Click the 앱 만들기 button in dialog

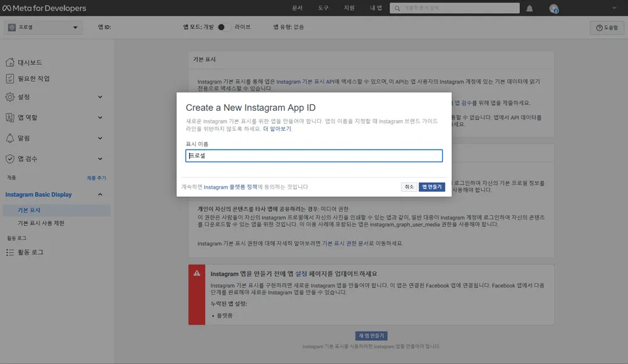tap(432, 187)
